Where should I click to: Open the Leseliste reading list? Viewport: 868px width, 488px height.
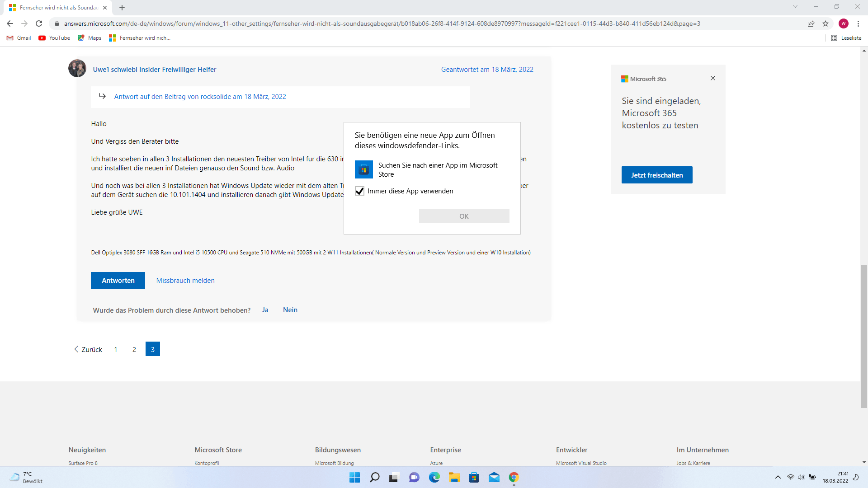[x=846, y=38]
